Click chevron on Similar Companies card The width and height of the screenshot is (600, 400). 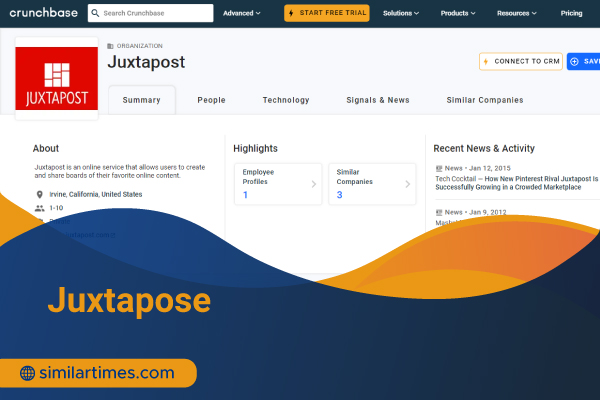[x=408, y=184]
